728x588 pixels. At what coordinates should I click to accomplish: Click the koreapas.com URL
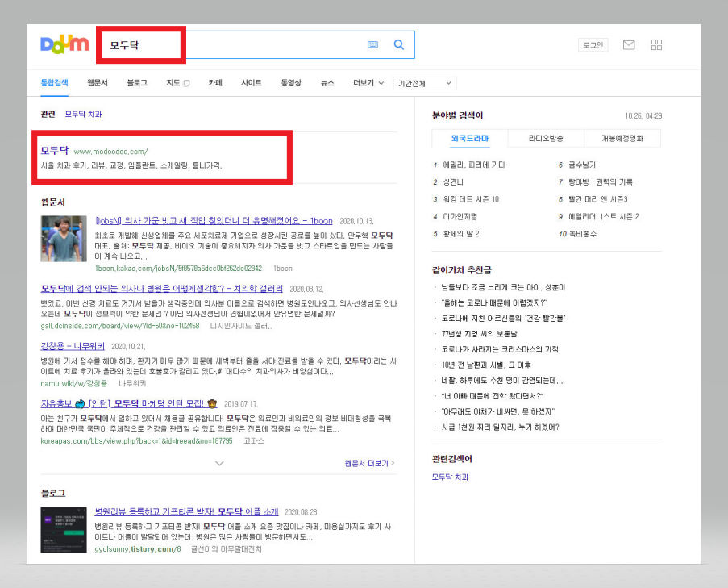click(x=136, y=440)
